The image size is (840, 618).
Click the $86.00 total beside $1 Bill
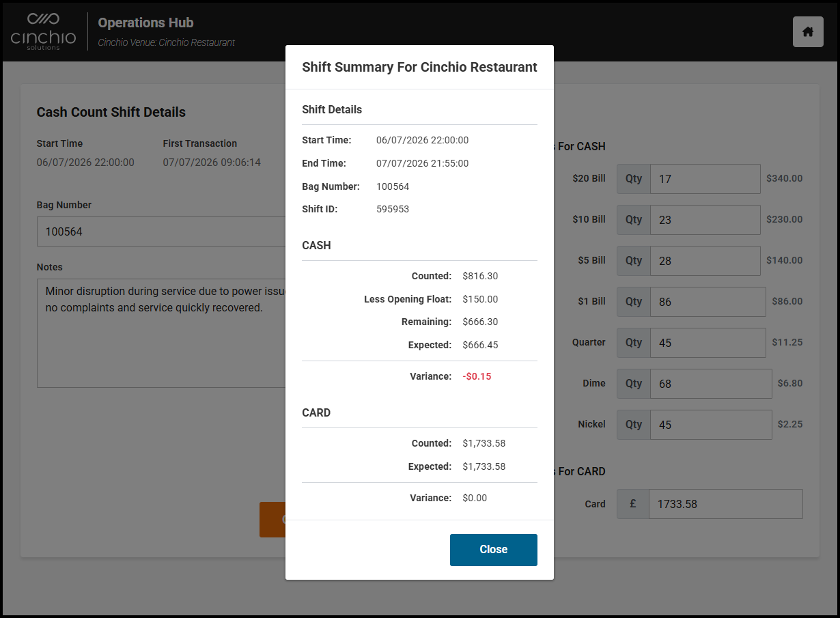point(787,301)
